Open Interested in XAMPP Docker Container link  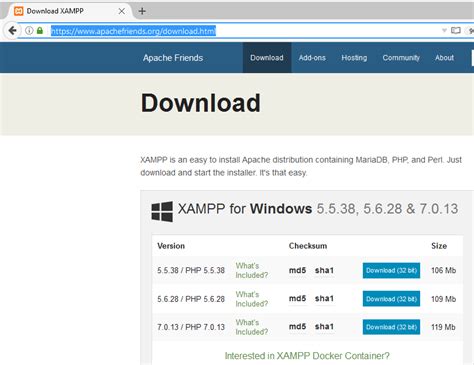[307, 356]
